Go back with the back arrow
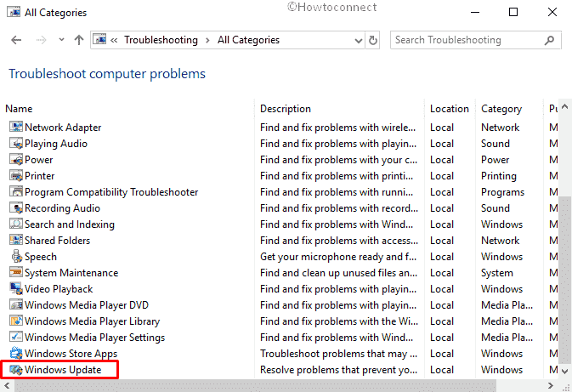Image resolution: width=572 pixels, height=392 pixels. (16, 40)
